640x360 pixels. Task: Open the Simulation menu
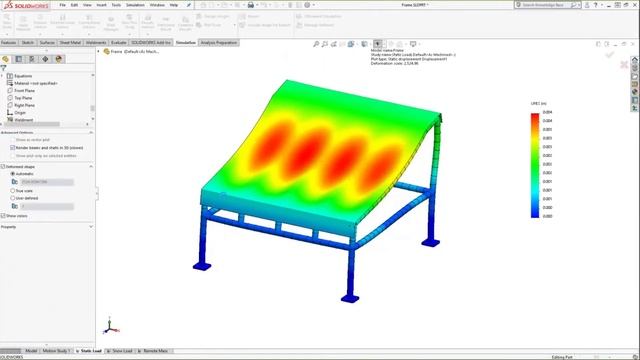pyautogui.click(x=135, y=5)
